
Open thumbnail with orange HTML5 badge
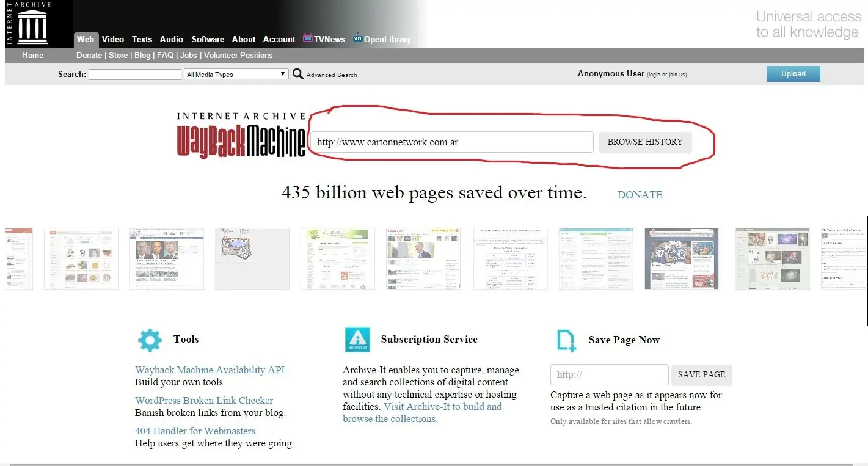click(x=338, y=259)
